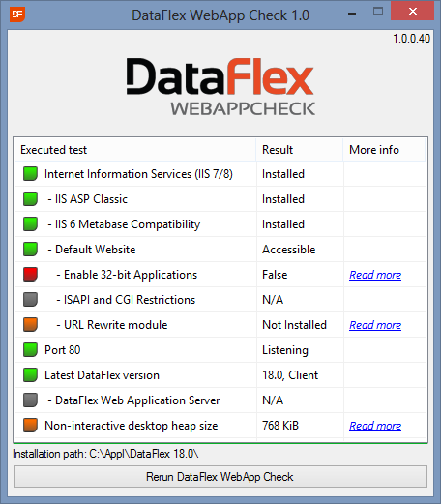This screenshot has height=504, width=441.
Task: Click the Not Installed result value
Action: pyautogui.click(x=294, y=325)
